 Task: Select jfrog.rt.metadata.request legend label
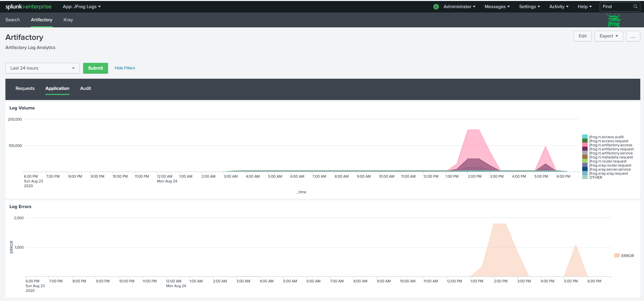point(611,157)
